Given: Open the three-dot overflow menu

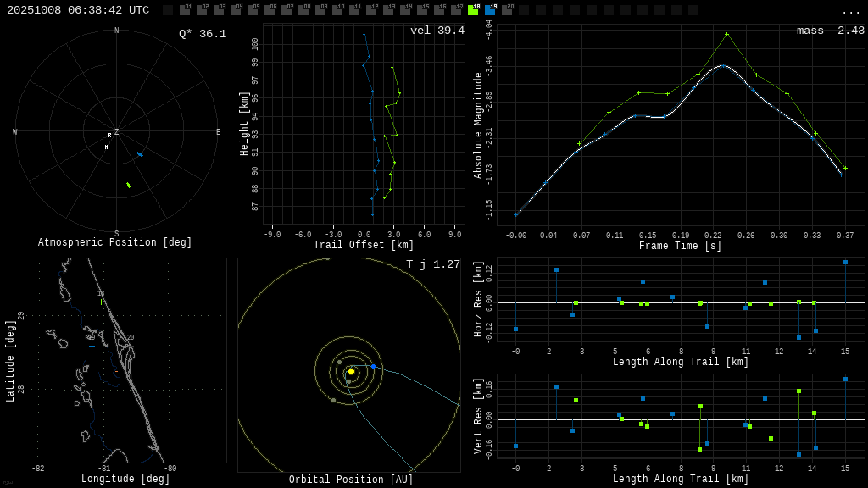Looking at the screenshot, I should click(850, 11).
